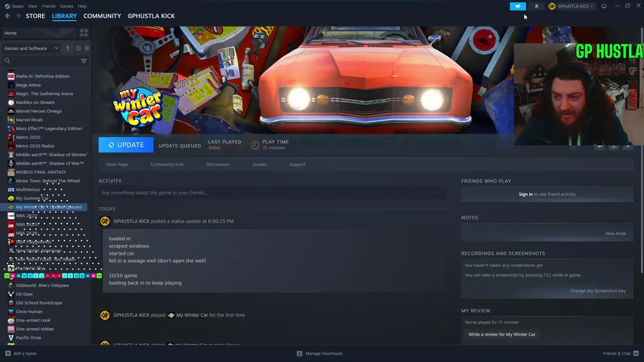The image size is (644, 362).
Task: Click the Pacific Drive game icon
Action: (11, 338)
